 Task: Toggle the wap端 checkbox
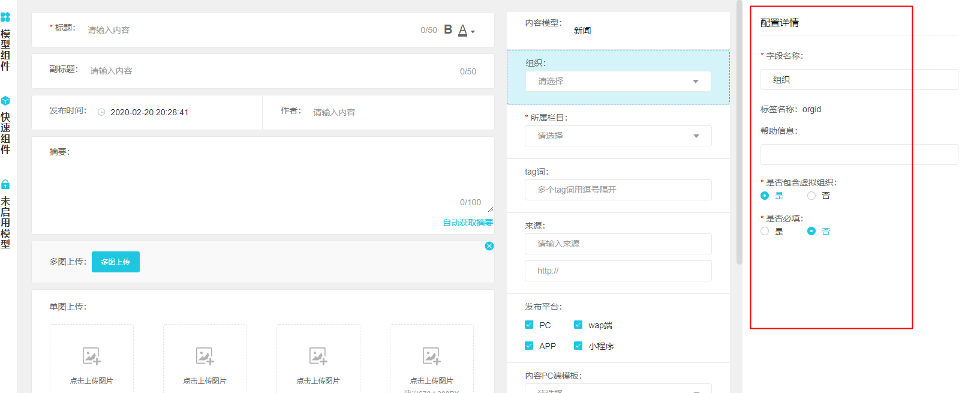578,325
